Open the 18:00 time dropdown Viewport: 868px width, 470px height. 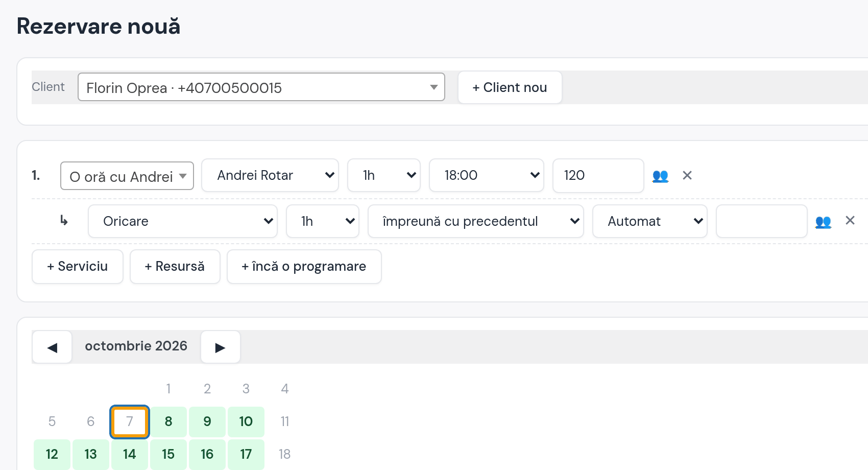pyautogui.click(x=487, y=175)
